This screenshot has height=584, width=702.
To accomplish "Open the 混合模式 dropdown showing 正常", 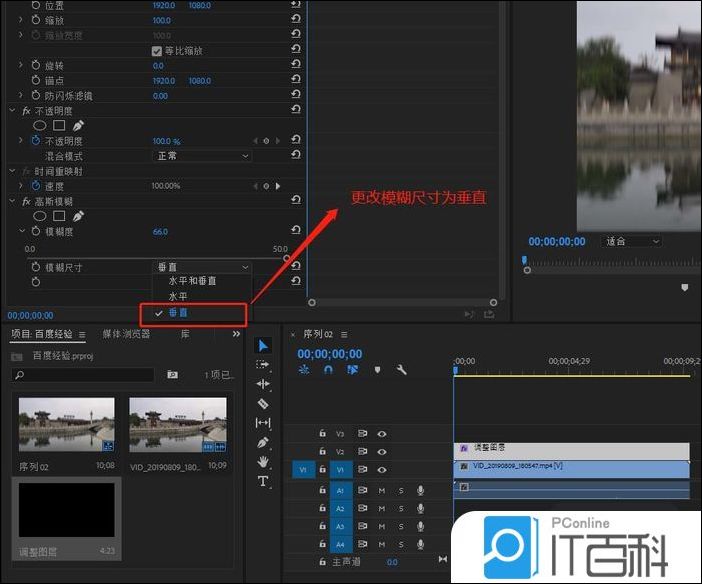I will click(202, 156).
